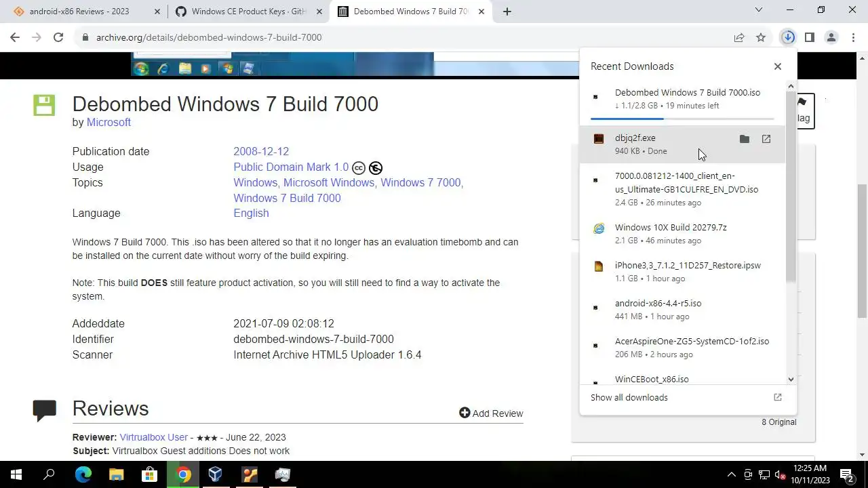Open the Microsoft uploader link

[x=108, y=122]
